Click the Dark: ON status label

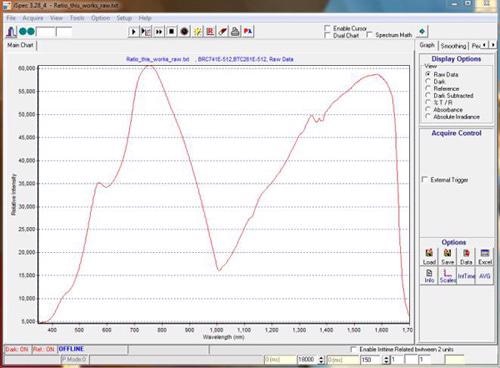[17, 349]
